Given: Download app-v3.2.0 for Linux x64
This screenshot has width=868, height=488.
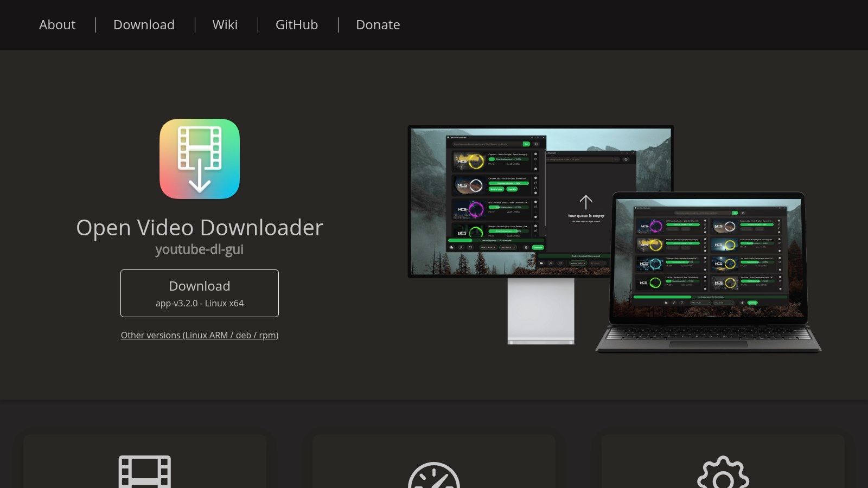Looking at the screenshot, I should [200, 293].
